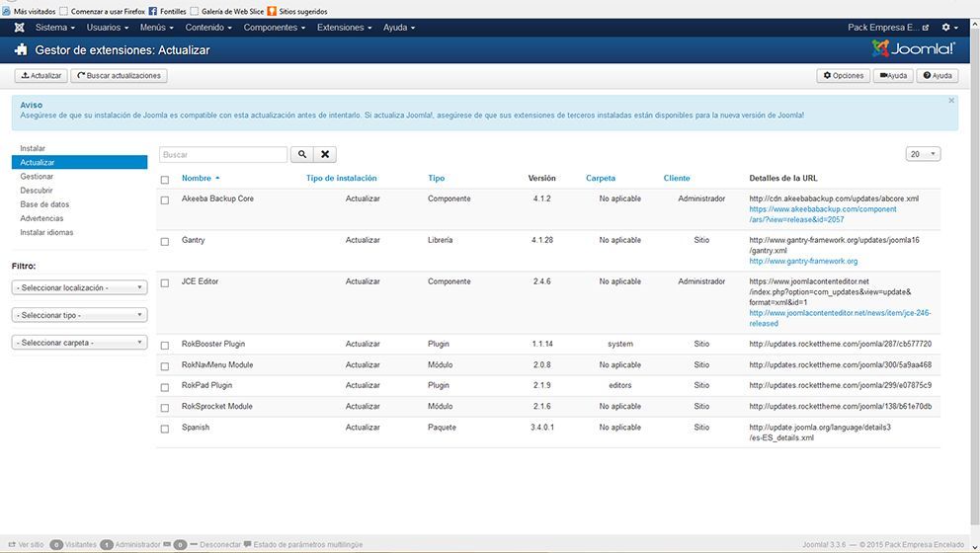Click the Joomla! brand logo on the right
Screen dimensions: 980x553
click(x=913, y=48)
